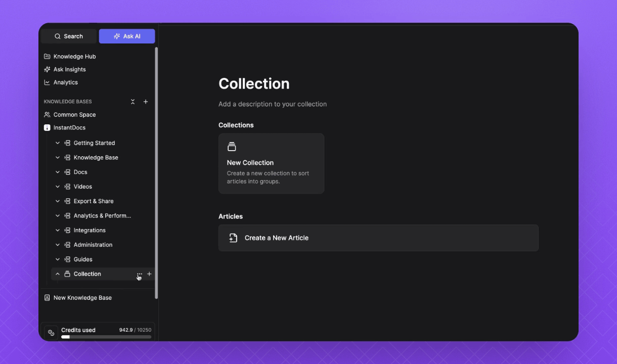The image size is (617, 364).
Task: Click the Administration collection icon
Action: 67,245
